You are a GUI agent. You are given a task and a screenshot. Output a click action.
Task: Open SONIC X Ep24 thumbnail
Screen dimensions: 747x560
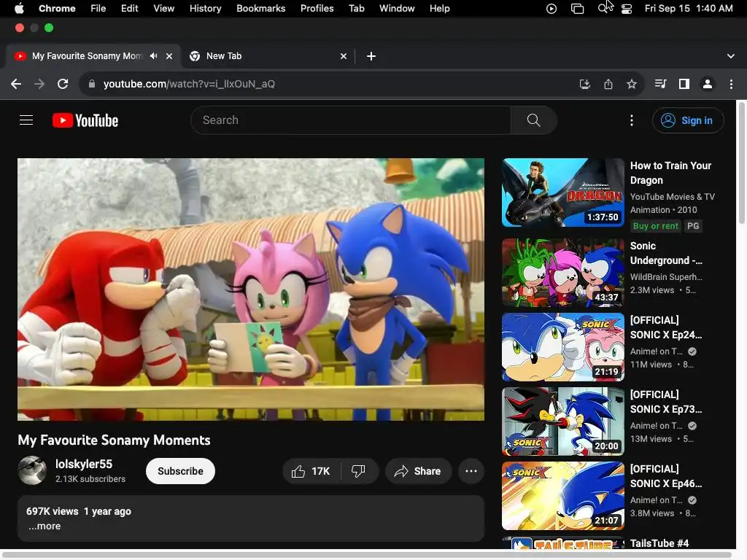[563, 347]
